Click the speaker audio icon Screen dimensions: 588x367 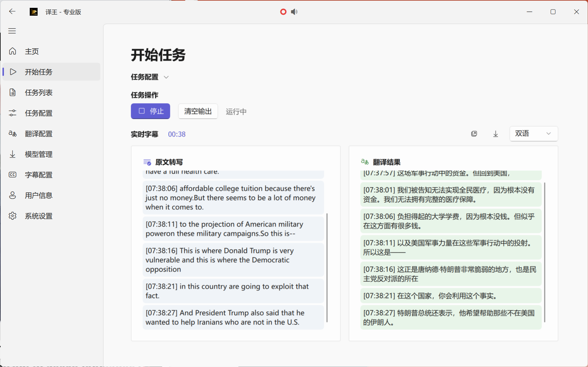294,12
